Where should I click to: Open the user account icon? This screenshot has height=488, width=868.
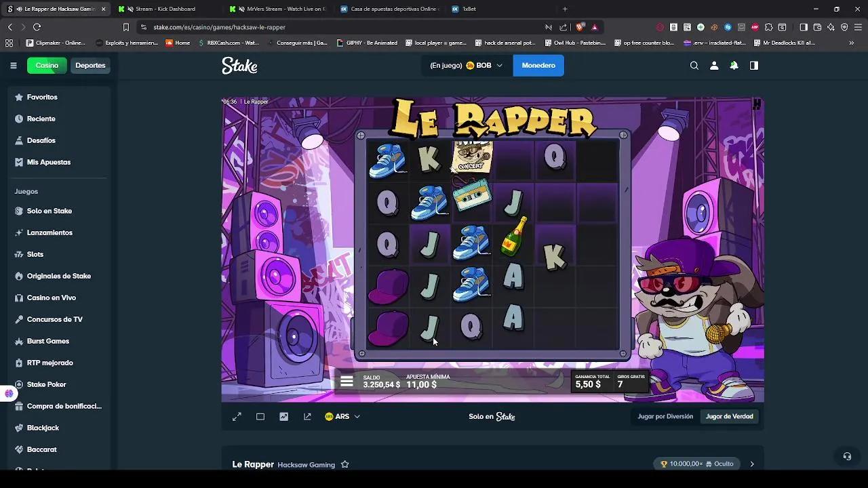coord(714,65)
